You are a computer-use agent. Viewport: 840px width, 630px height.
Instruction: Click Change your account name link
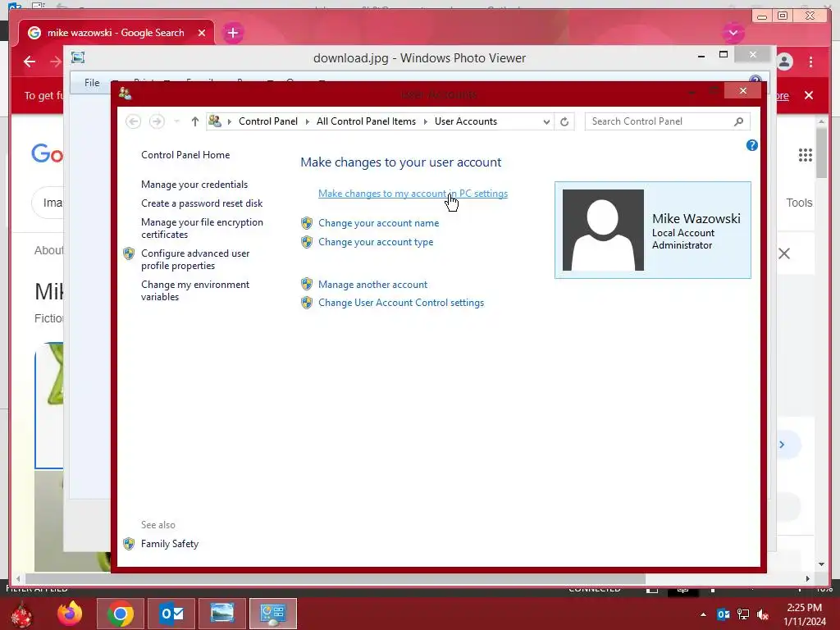point(379,223)
